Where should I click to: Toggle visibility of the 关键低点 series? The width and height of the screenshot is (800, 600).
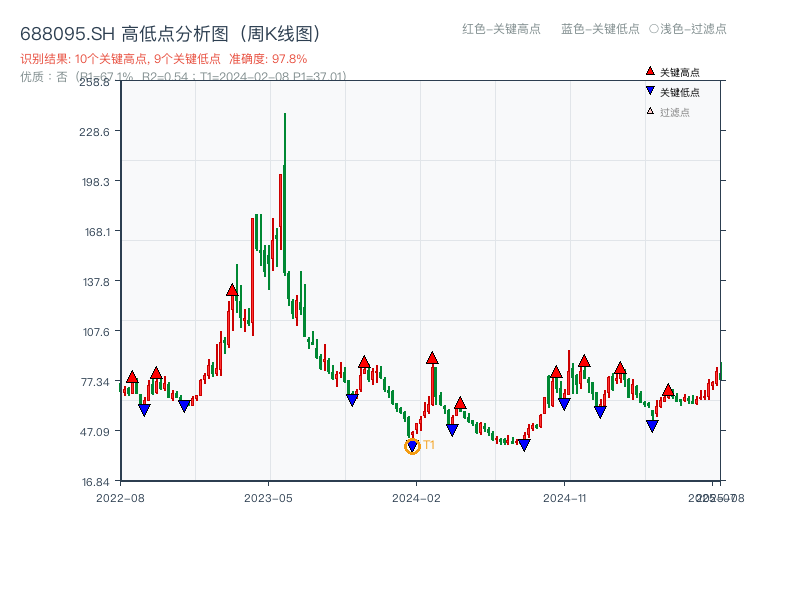click(x=680, y=91)
